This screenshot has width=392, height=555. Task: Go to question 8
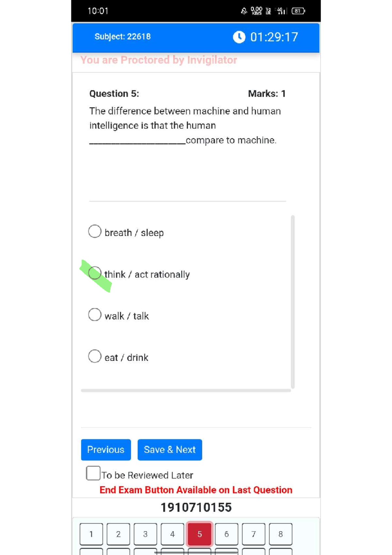281,534
